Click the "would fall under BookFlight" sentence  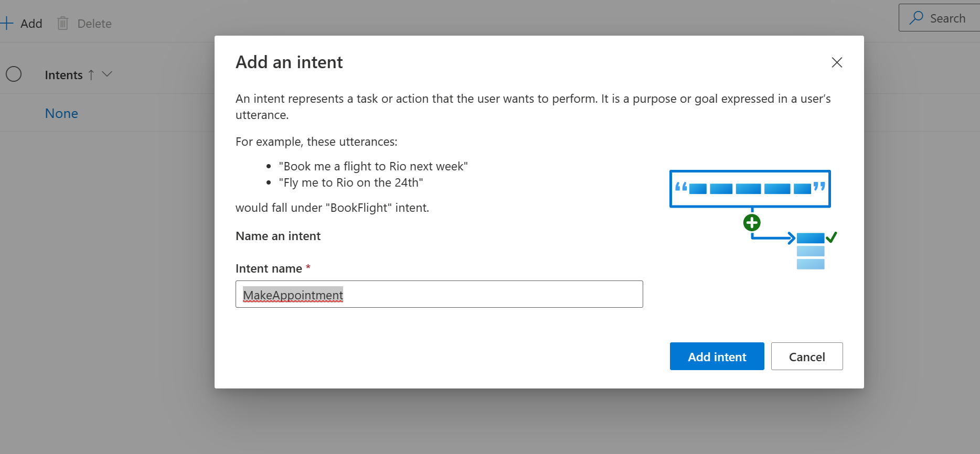(332, 208)
